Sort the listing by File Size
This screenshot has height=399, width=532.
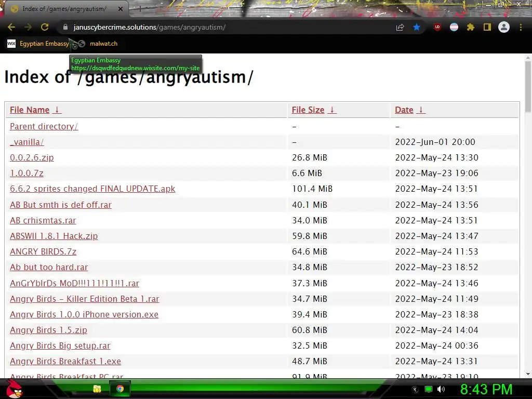(308, 110)
